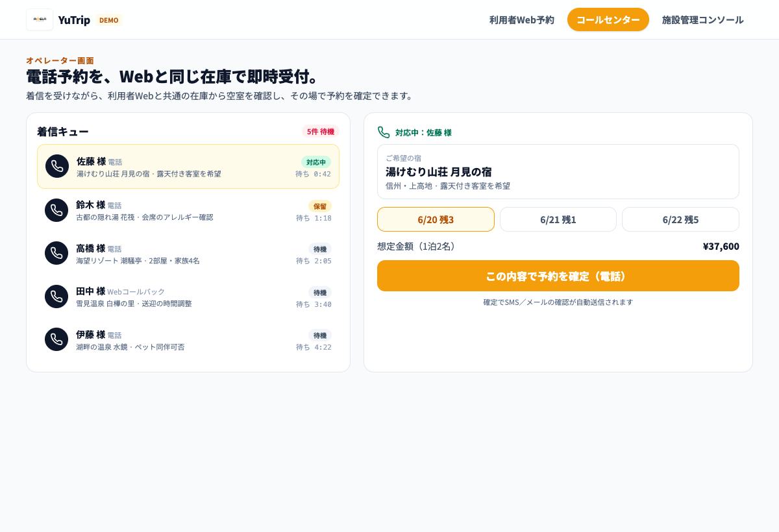Click the 待機 badge on 伊藤 row
The width and height of the screenshot is (779, 532).
click(320, 335)
